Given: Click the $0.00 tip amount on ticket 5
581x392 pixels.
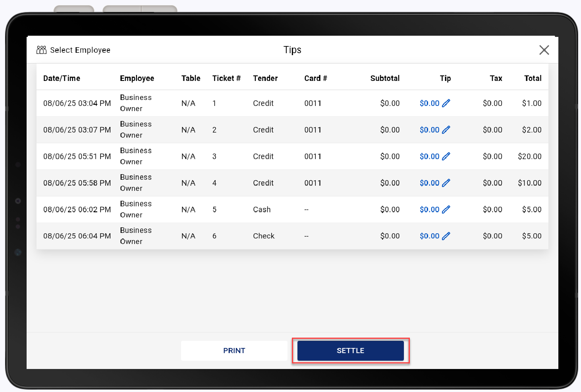Looking at the screenshot, I should click(x=429, y=209).
